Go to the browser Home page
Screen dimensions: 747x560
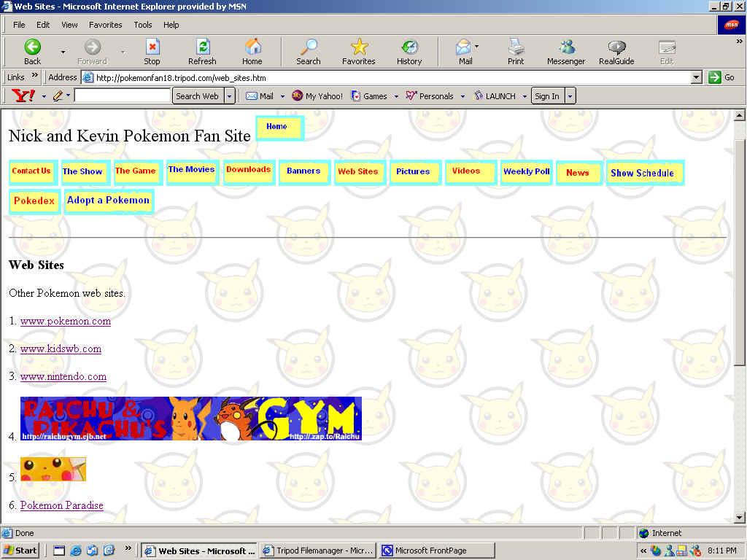pos(252,47)
